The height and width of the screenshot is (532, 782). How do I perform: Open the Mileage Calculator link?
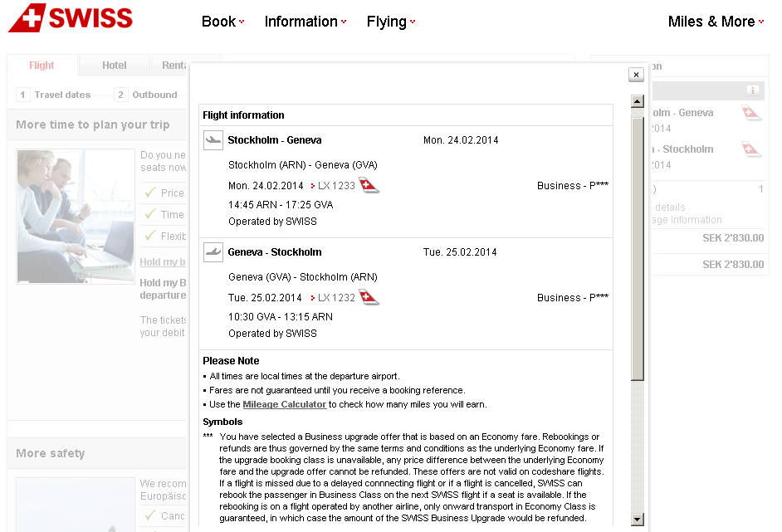pyautogui.click(x=284, y=404)
